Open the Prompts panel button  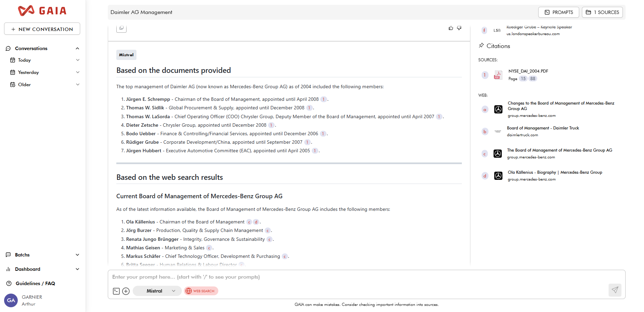pyautogui.click(x=558, y=12)
